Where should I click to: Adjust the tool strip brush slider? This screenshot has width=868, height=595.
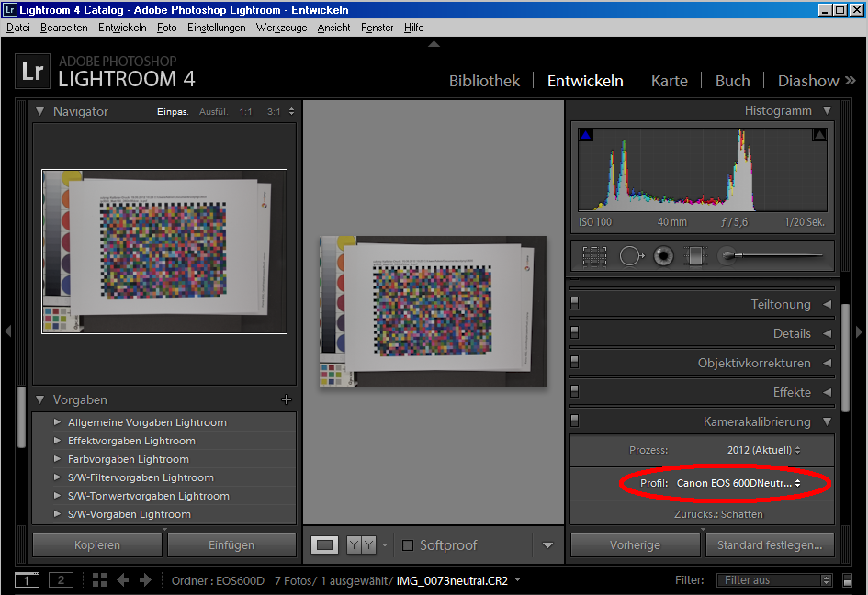pyautogui.click(x=776, y=256)
